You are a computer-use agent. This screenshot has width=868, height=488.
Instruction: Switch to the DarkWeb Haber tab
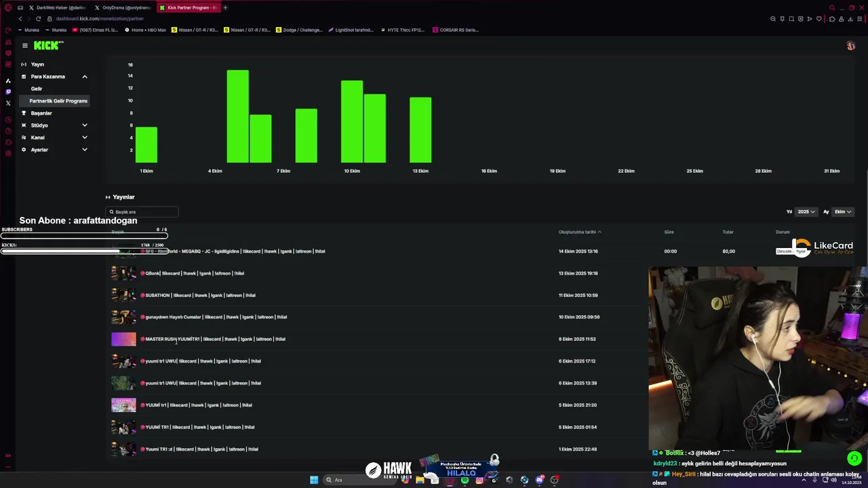(x=58, y=7)
